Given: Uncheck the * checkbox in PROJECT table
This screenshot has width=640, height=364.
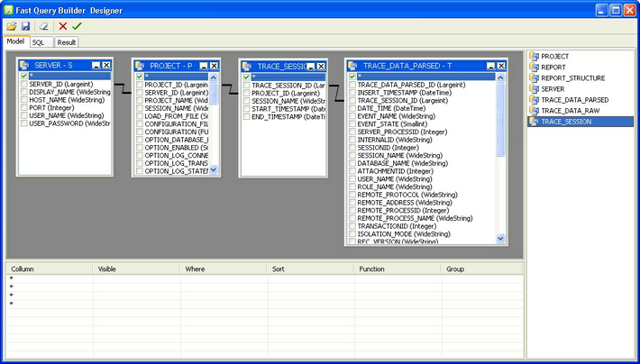Looking at the screenshot, I should coord(140,77).
